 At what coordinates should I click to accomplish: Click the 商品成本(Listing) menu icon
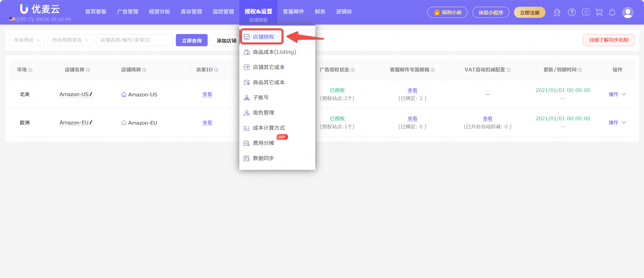click(247, 52)
